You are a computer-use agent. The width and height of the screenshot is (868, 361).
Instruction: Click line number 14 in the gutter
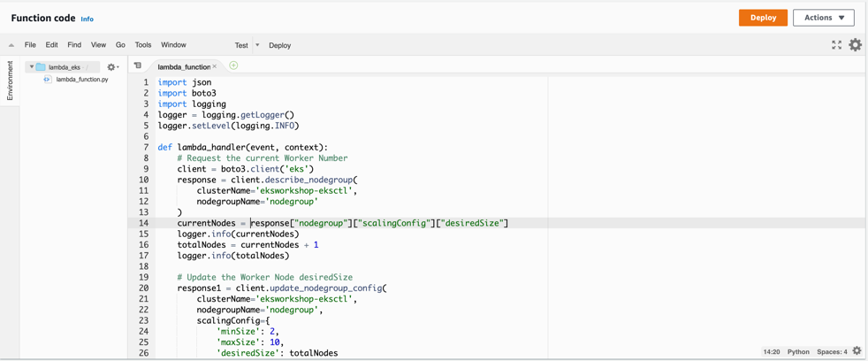pyautogui.click(x=144, y=223)
